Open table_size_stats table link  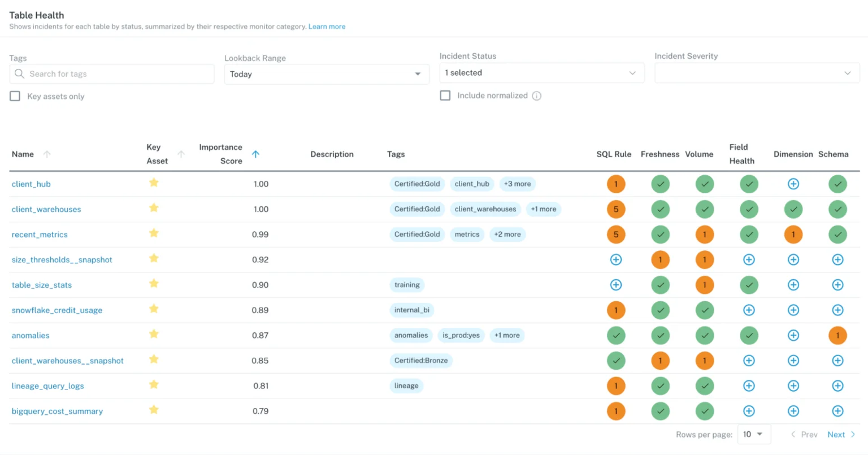pos(42,285)
